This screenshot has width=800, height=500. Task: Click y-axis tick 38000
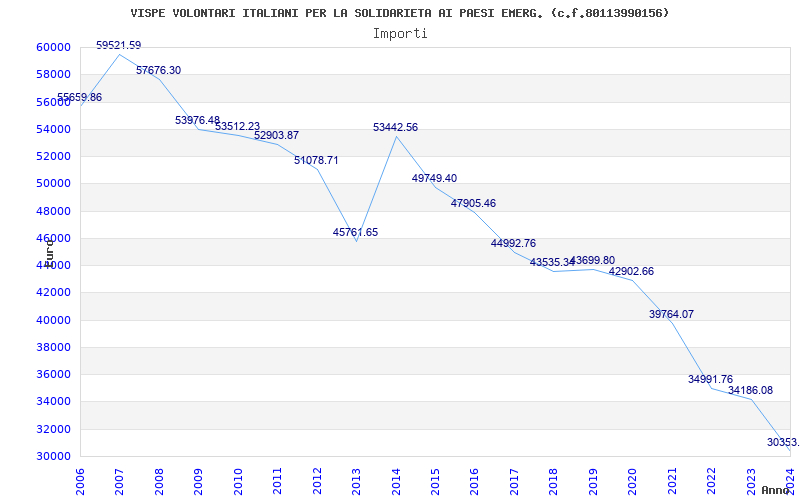pyautogui.click(x=53, y=347)
